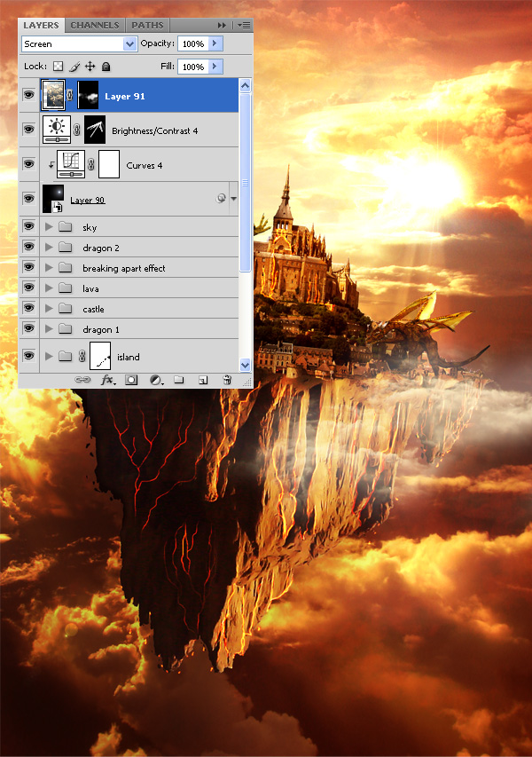Open the Fill slider arrow
Viewport: 532px width, 757px height.
(215, 67)
